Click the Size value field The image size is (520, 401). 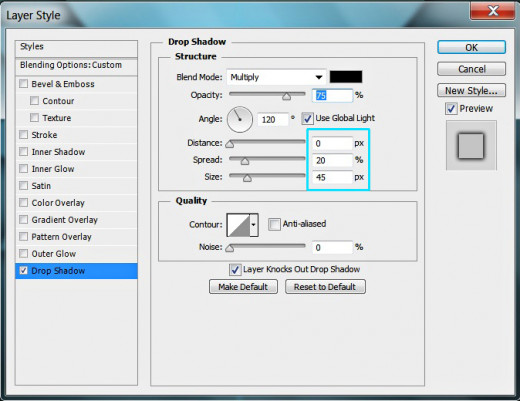click(x=332, y=177)
